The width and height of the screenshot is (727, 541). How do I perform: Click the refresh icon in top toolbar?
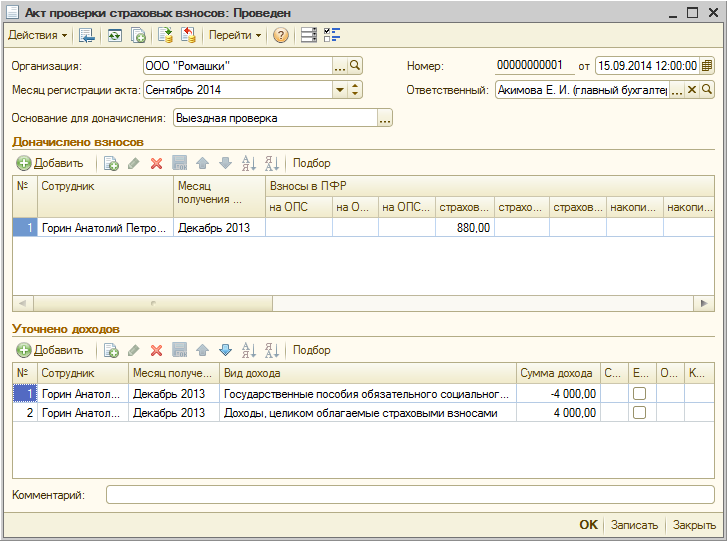[115, 36]
